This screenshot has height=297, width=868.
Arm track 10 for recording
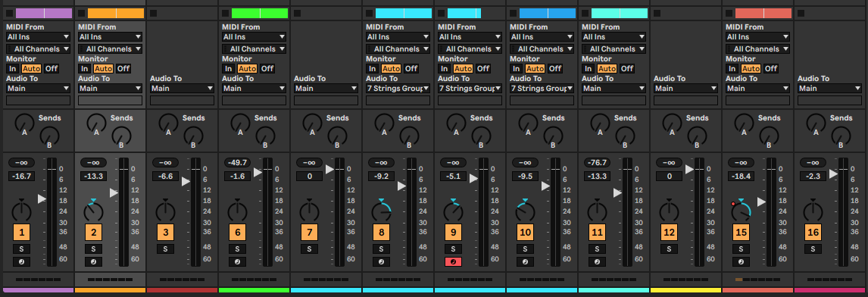point(525,261)
